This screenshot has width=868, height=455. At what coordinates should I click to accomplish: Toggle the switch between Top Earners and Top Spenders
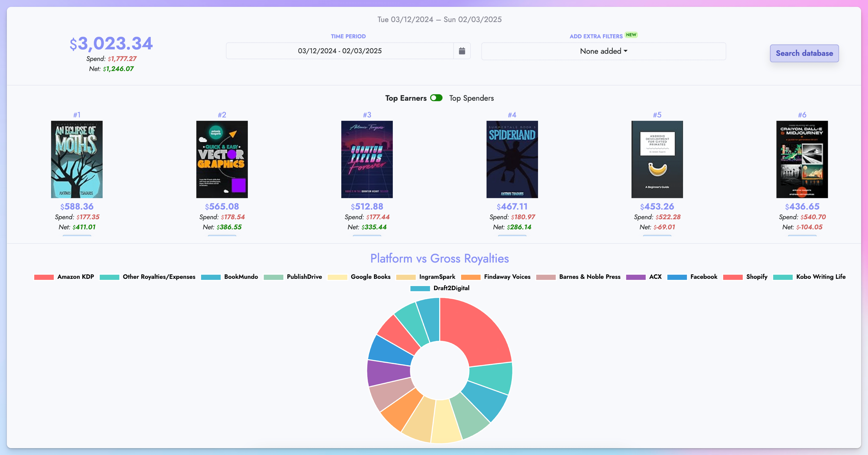pos(436,98)
